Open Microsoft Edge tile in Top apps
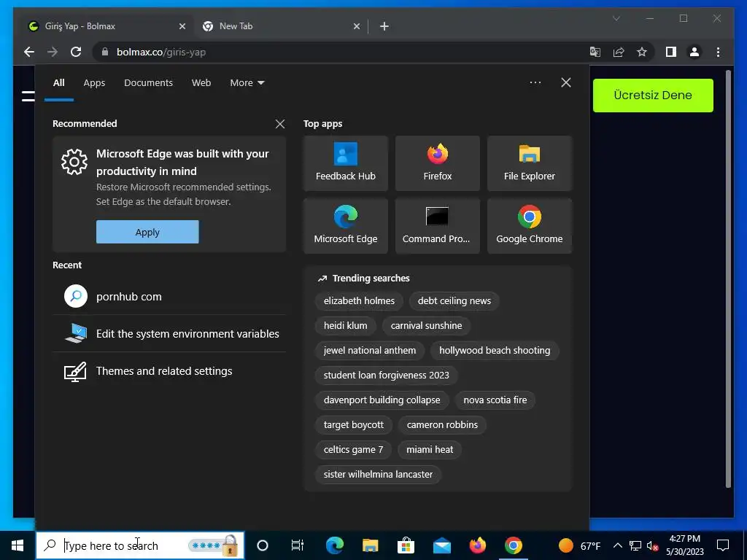The height and width of the screenshot is (560, 747). [345, 226]
